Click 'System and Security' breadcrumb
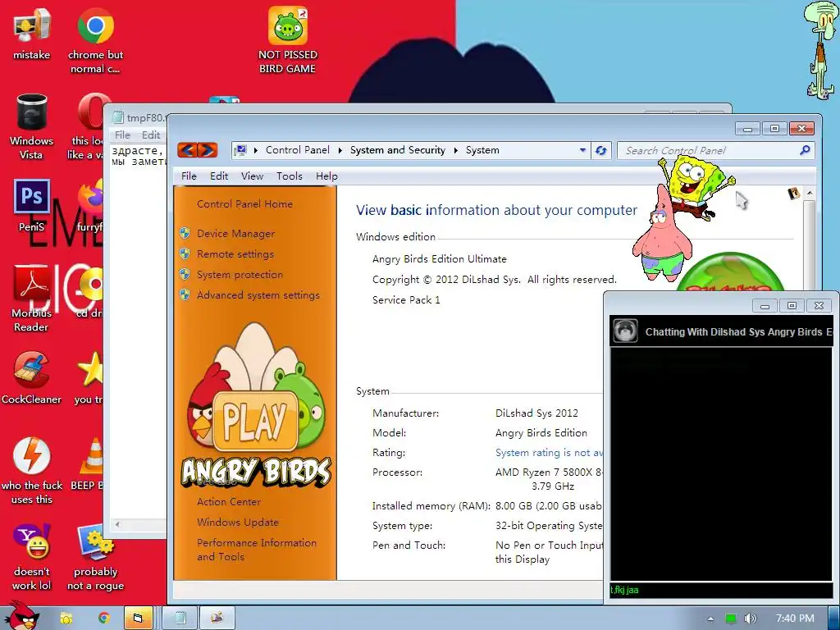 pyautogui.click(x=398, y=151)
